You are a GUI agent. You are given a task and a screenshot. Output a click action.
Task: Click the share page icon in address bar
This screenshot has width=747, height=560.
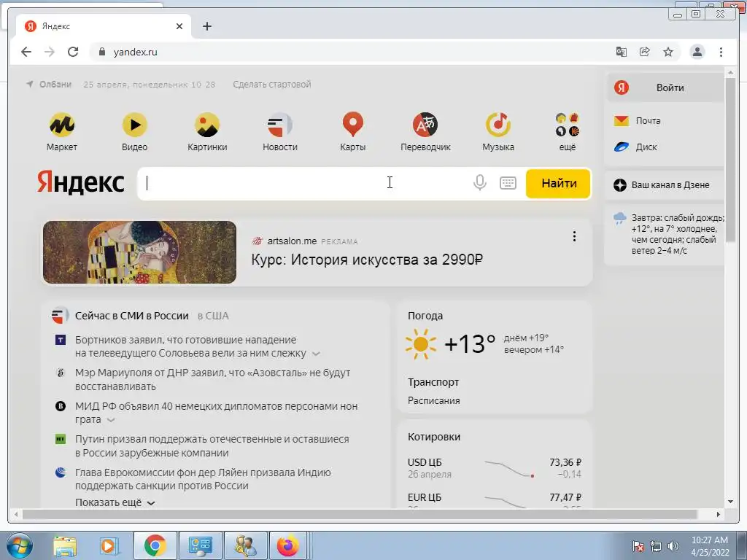645,52
